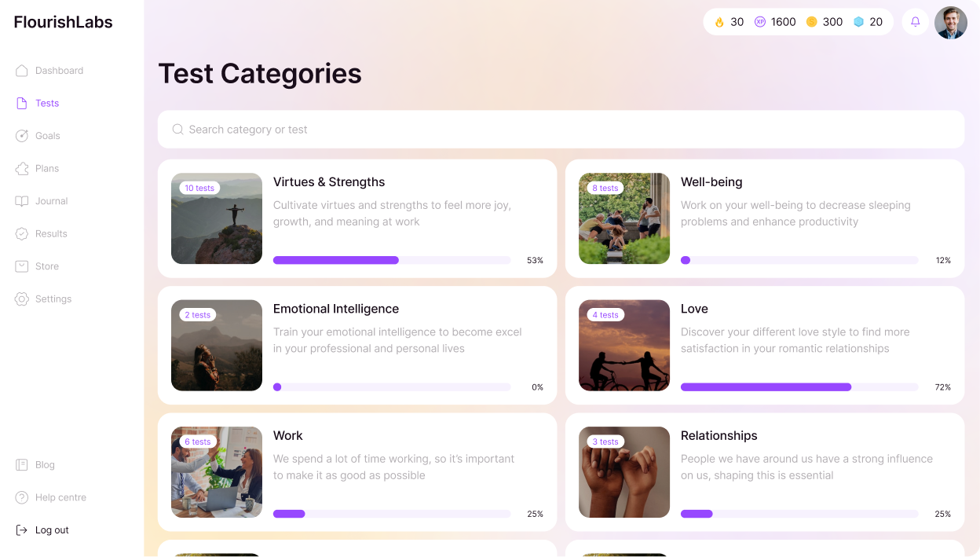980x557 pixels.
Task: Click the blue gem icon
Action: click(858, 22)
